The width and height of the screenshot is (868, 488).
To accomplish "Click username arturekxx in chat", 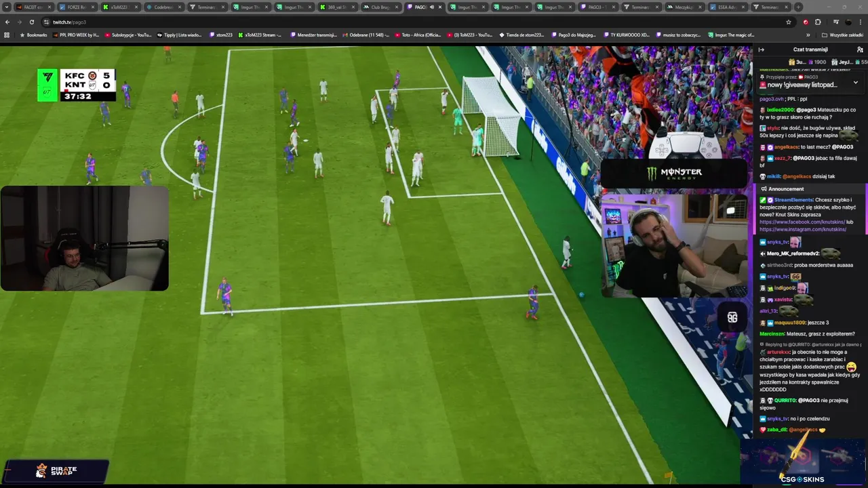I will (x=779, y=352).
